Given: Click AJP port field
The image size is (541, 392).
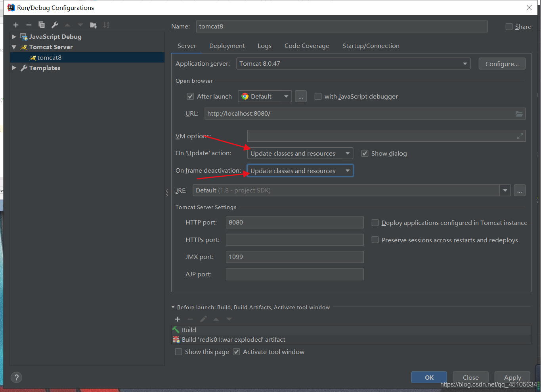Looking at the screenshot, I should point(294,274).
